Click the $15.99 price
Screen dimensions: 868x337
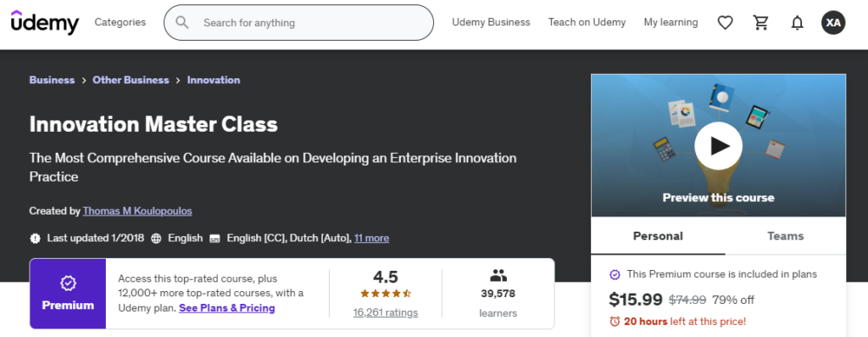636,300
